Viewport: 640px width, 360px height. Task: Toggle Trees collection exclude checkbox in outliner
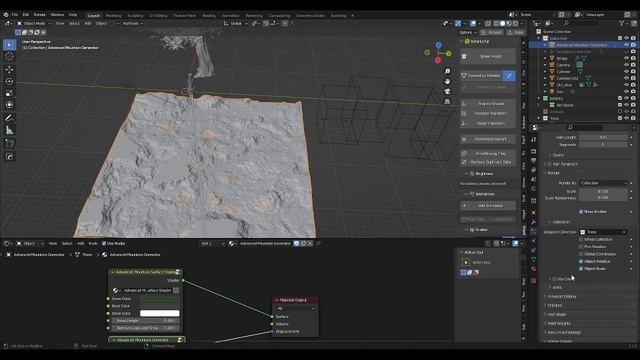pyautogui.click(x=620, y=118)
